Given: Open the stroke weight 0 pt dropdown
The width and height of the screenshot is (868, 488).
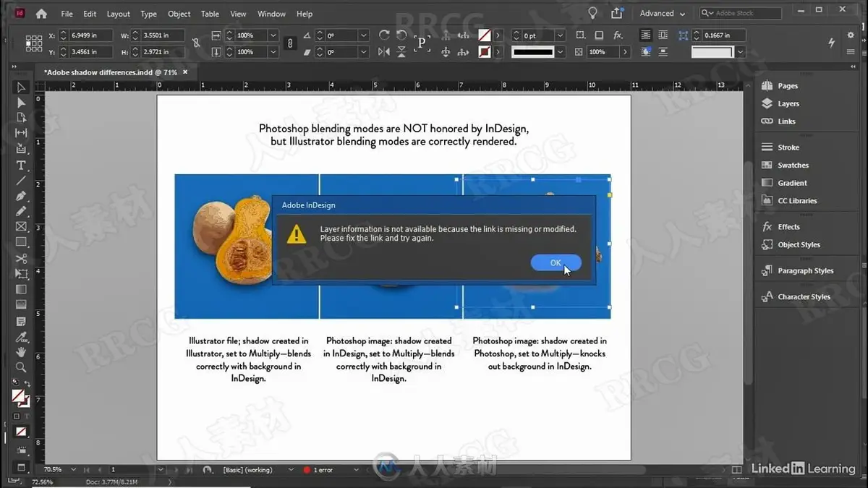Looking at the screenshot, I should pyautogui.click(x=561, y=35).
